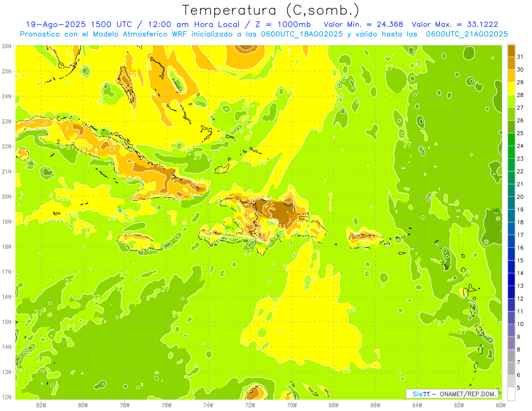
Task: Pick the purple legend band between 9 and 10
Action: pyautogui.click(x=511, y=330)
